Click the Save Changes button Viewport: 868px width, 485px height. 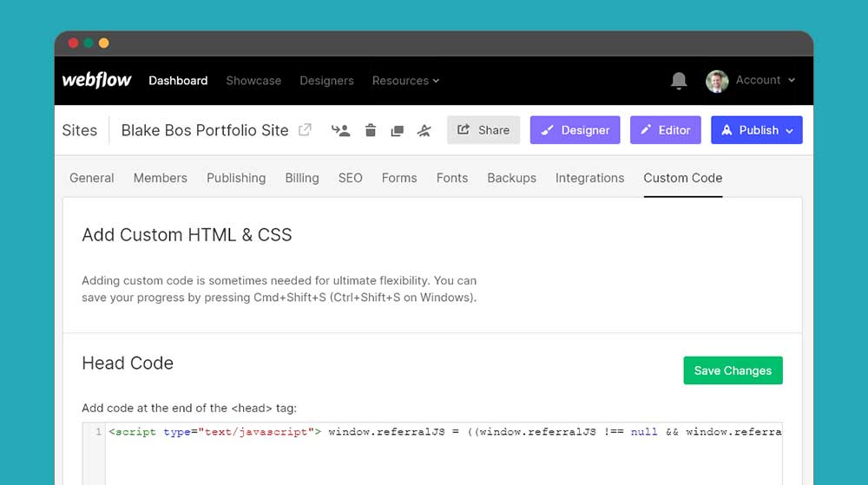pyautogui.click(x=733, y=370)
